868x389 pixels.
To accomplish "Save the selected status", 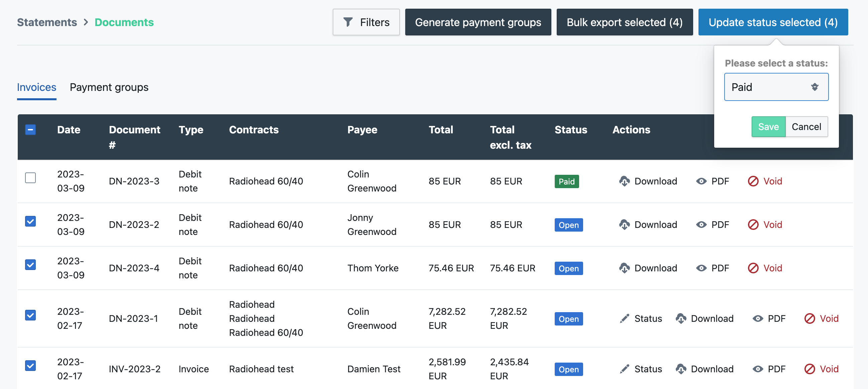I will pos(768,127).
